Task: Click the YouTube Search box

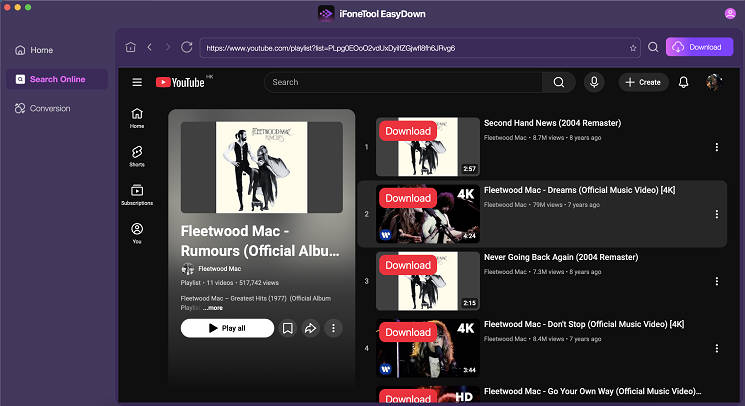Action: click(x=403, y=82)
